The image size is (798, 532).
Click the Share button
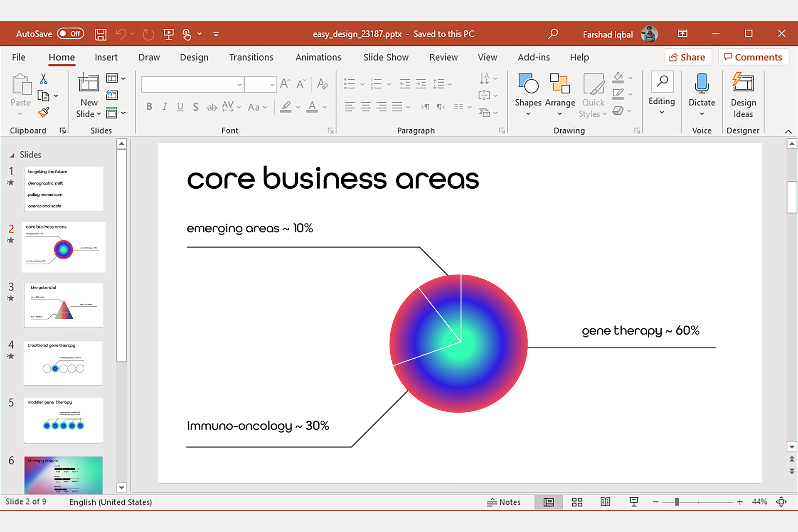(x=687, y=57)
